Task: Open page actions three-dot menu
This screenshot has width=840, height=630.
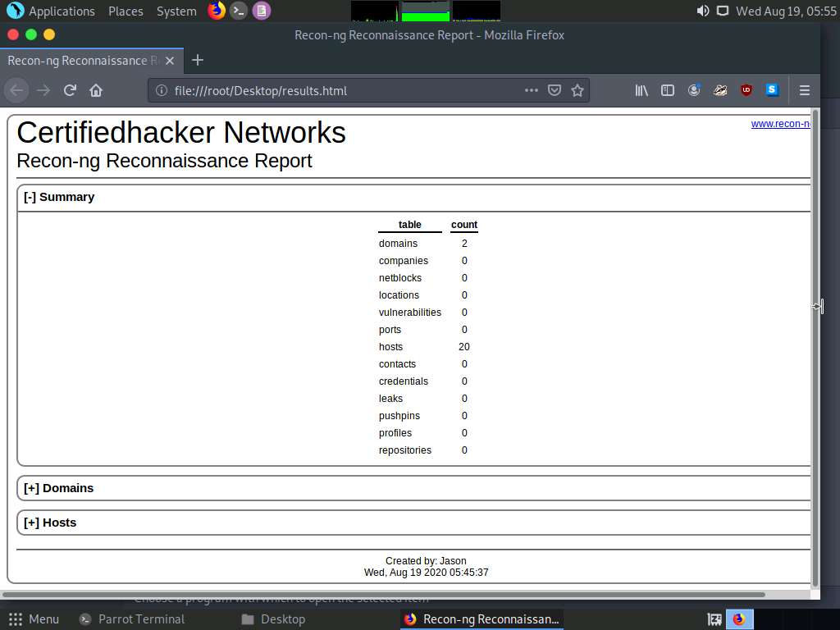Action: (x=531, y=90)
